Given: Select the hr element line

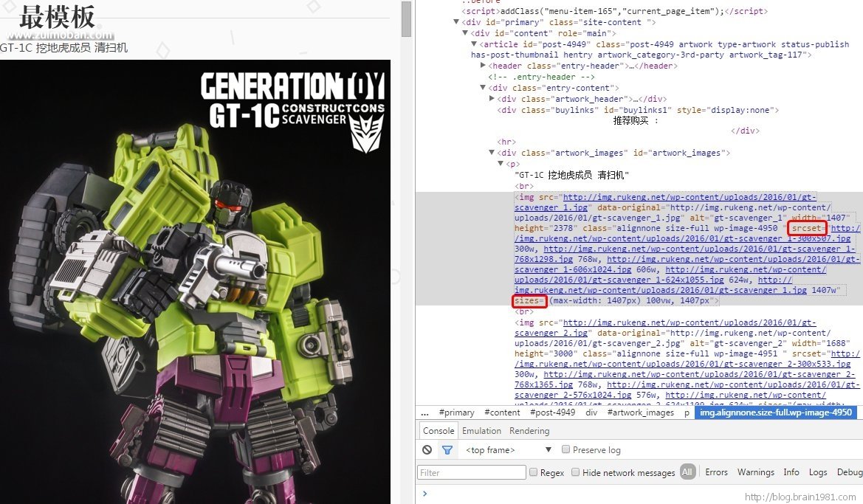Looking at the screenshot, I should 506,142.
